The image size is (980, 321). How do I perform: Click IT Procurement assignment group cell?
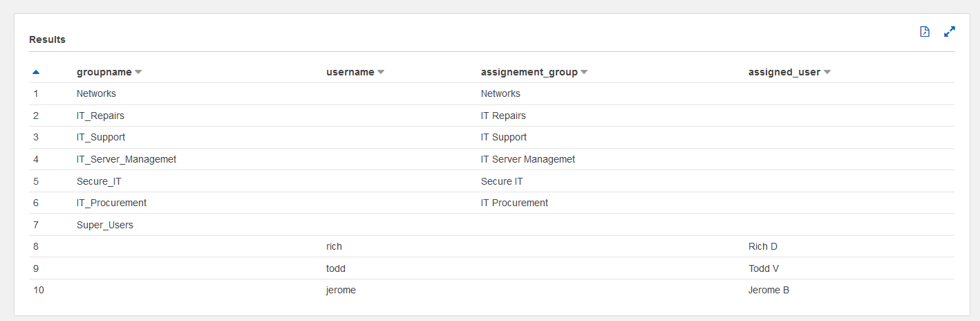514,203
